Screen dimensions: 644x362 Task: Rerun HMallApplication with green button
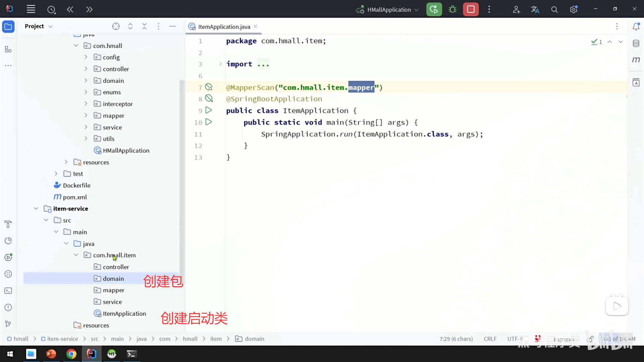click(434, 9)
